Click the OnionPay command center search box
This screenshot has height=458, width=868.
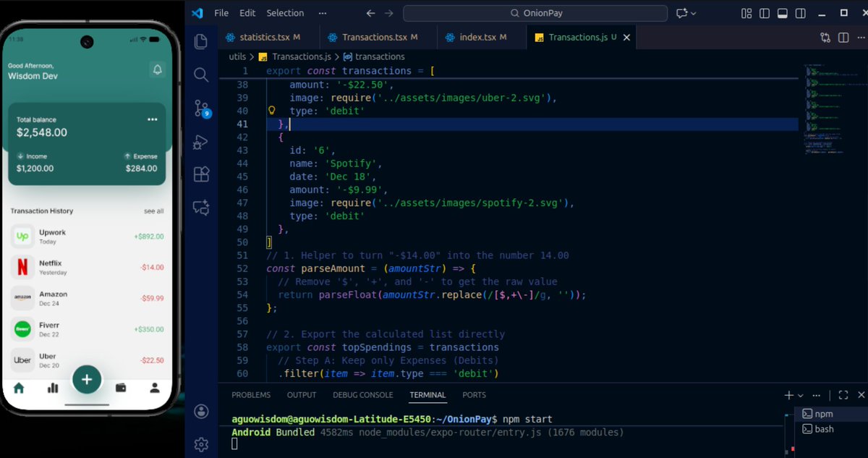click(535, 13)
